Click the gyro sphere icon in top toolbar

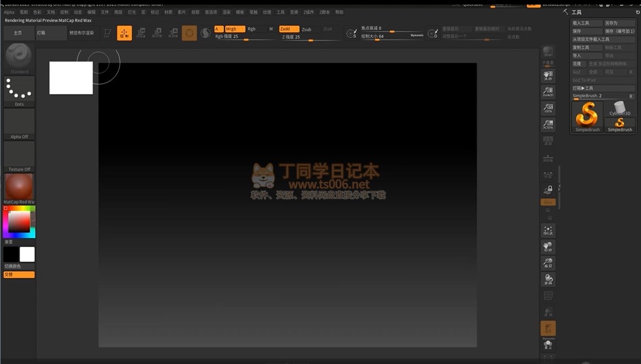point(189,33)
